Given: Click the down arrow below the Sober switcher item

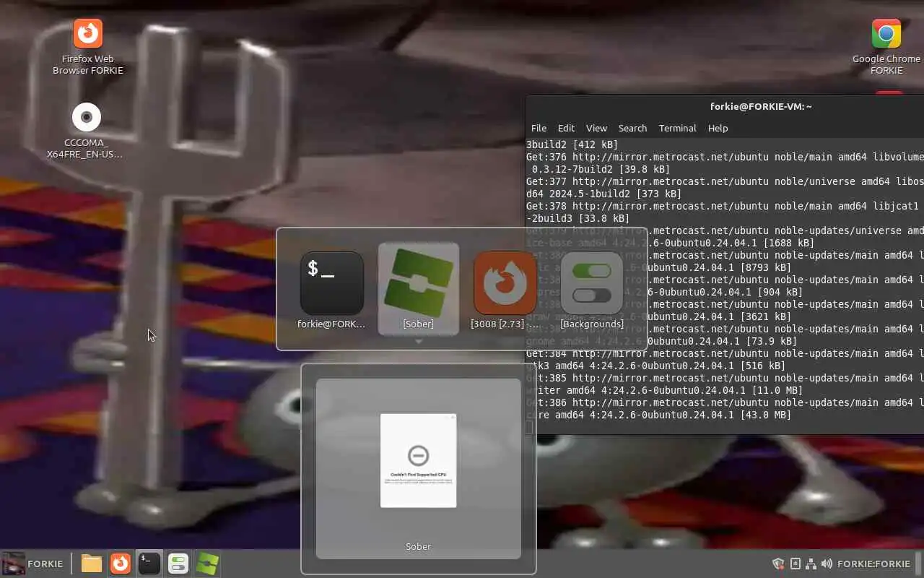Looking at the screenshot, I should tap(419, 341).
